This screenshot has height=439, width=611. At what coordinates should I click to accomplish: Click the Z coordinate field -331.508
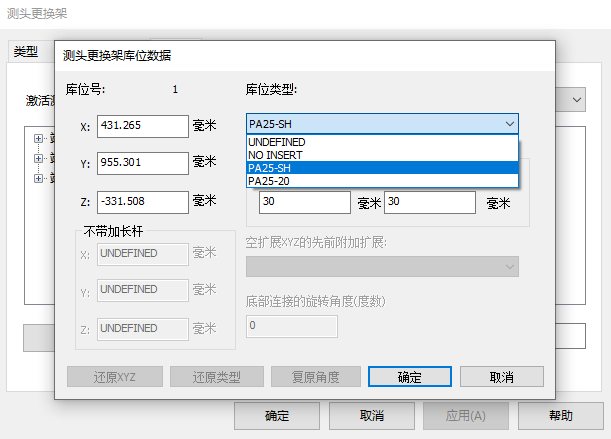pos(143,202)
